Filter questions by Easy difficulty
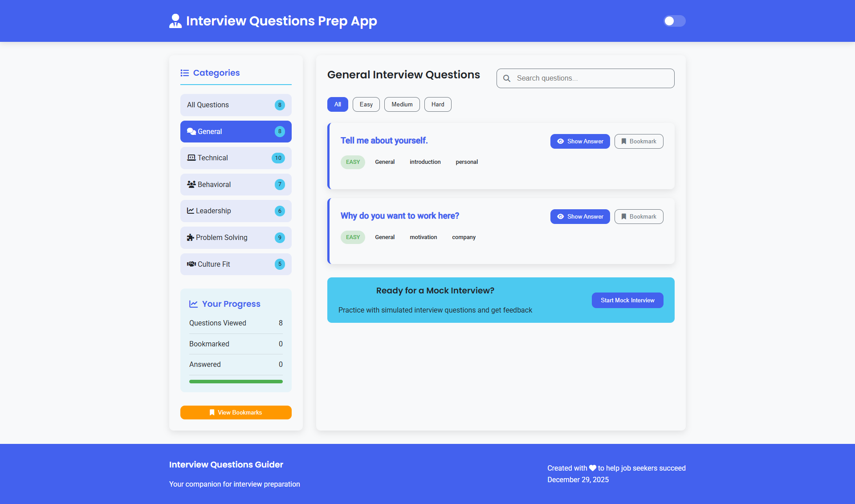This screenshot has width=855, height=504. point(366,104)
